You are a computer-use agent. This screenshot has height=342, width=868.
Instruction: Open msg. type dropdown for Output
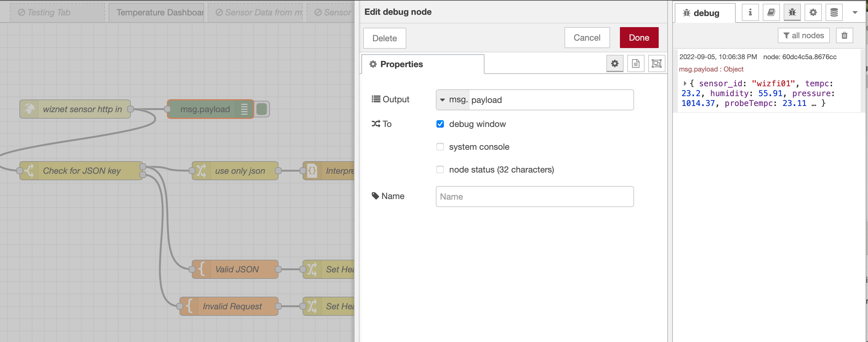tap(452, 100)
